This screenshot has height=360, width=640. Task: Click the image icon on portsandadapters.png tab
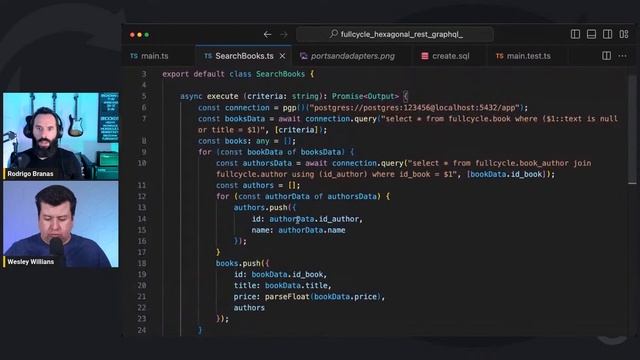304,56
